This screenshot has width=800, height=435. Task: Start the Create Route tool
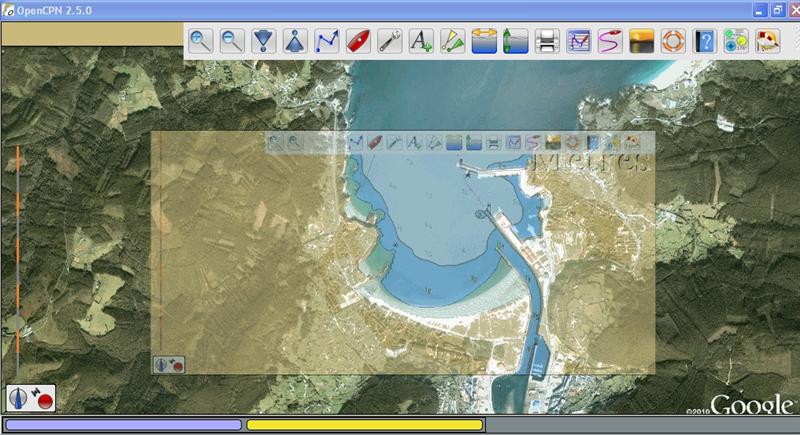tap(327, 41)
